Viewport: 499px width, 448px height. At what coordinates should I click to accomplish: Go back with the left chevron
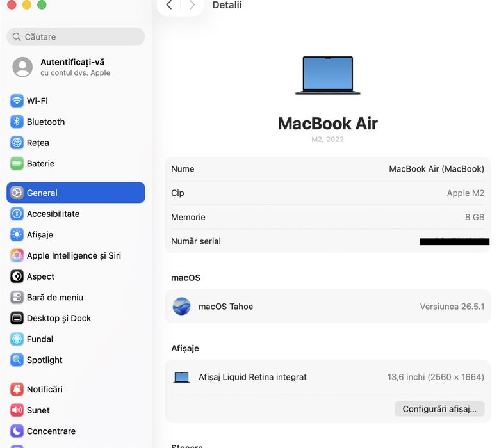pos(169,4)
